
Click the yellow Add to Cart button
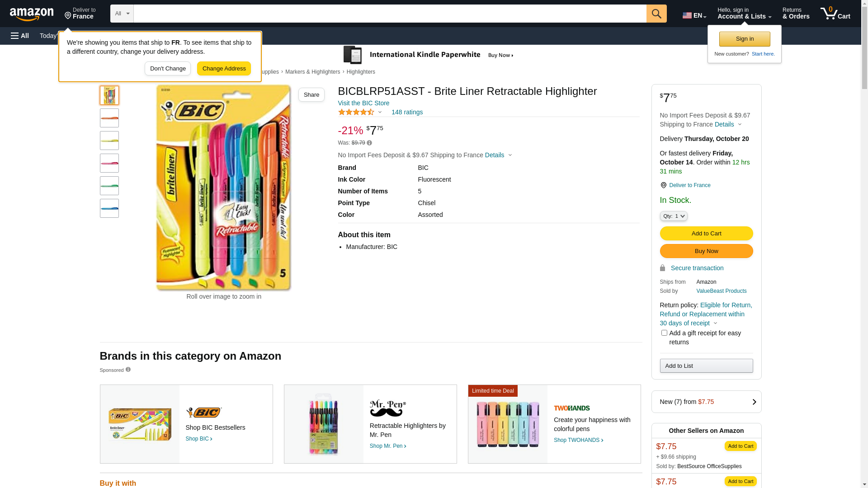(x=706, y=233)
